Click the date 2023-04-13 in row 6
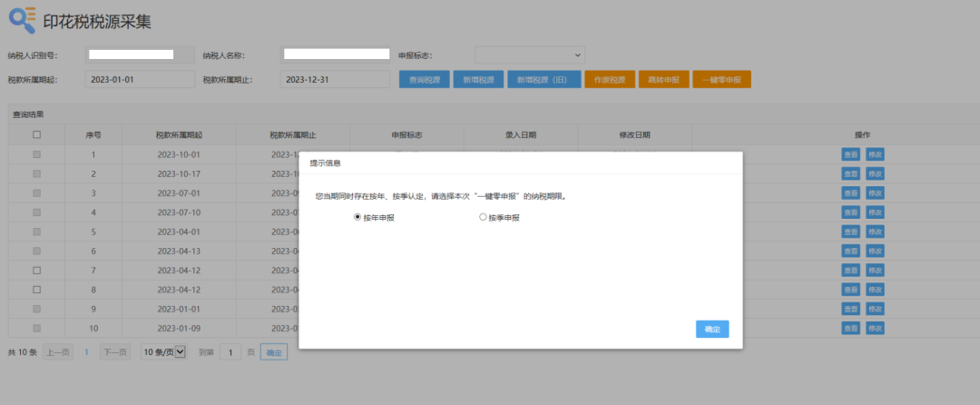980x405 pixels. point(179,252)
